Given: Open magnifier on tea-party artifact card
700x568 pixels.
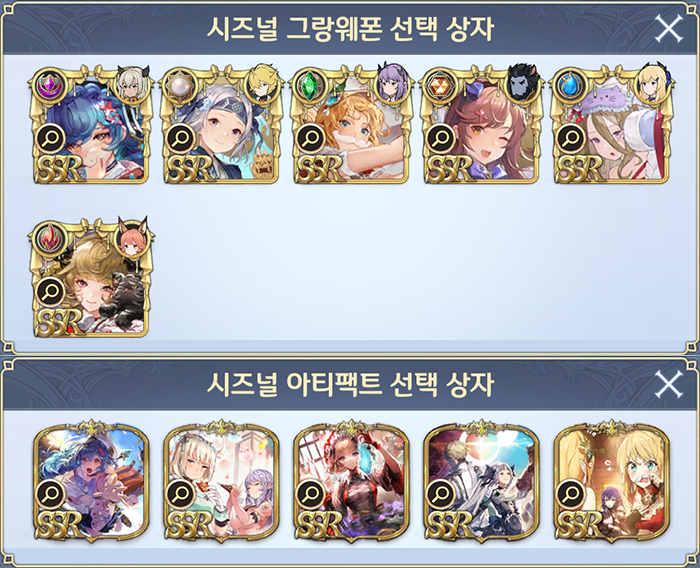Looking at the screenshot, I should pyautogui.click(x=180, y=493).
